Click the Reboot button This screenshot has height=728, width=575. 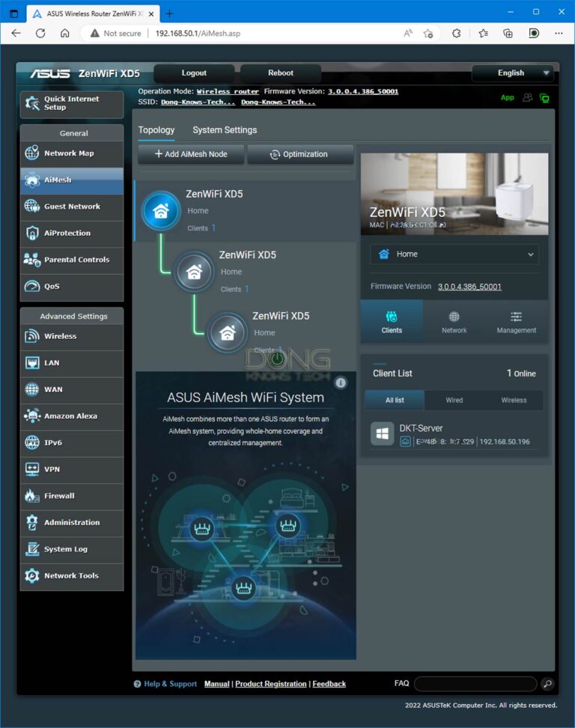click(x=281, y=73)
